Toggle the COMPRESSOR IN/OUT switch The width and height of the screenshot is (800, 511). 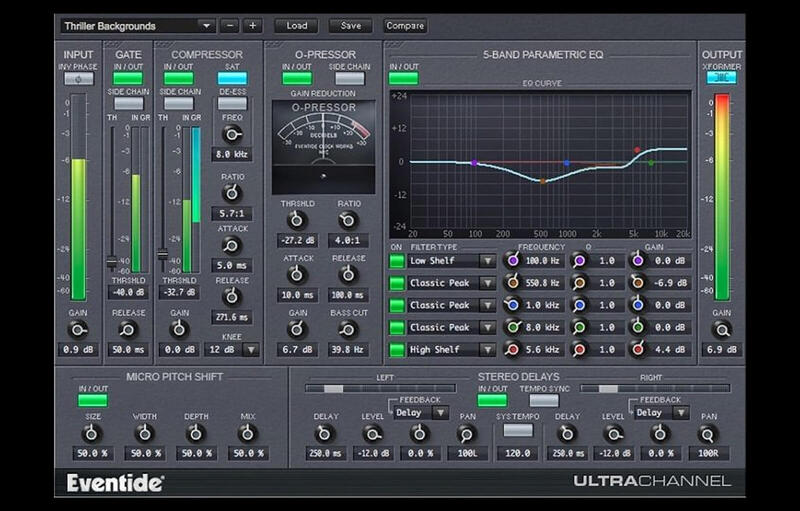[x=179, y=79]
